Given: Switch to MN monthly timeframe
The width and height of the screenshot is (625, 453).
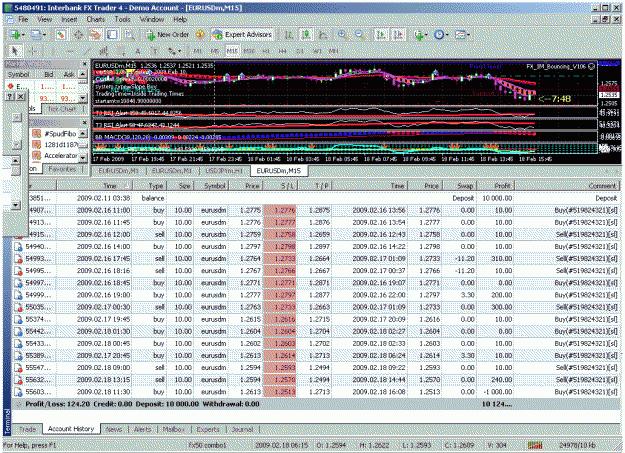Looking at the screenshot, I should pyautogui.click(x=334, y=51).
